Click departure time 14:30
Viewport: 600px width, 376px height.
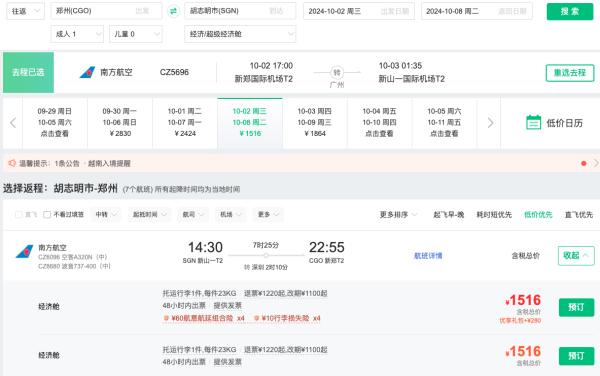click(x=205, y=247)
